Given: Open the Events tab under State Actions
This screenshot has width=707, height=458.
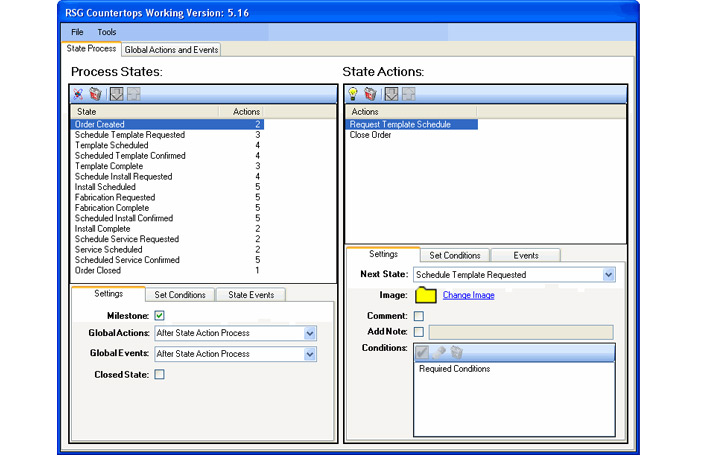Looking at the screenshot, I should click(526, 255).
